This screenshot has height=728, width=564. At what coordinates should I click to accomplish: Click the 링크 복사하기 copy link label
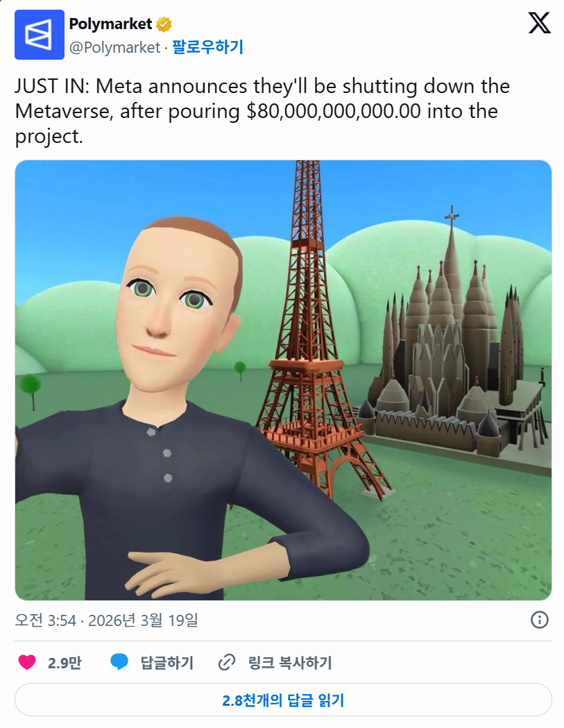[290, 663]
